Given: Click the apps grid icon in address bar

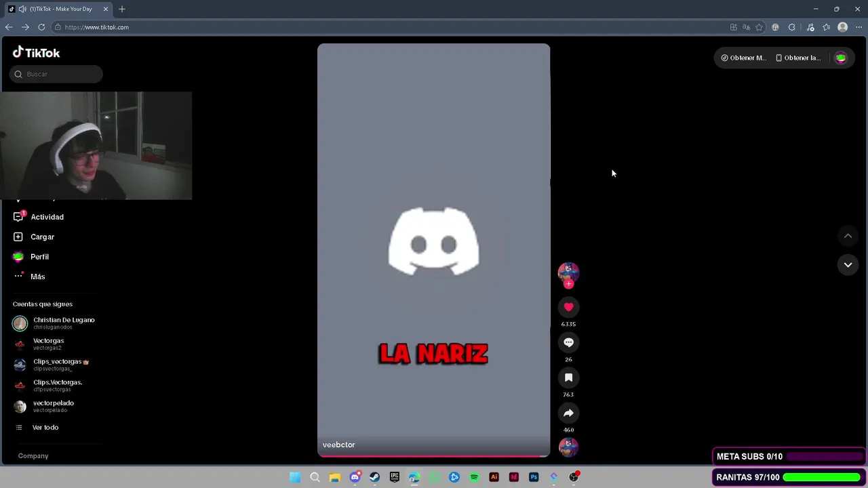Looking at the screenshot, I should (733, 27).
